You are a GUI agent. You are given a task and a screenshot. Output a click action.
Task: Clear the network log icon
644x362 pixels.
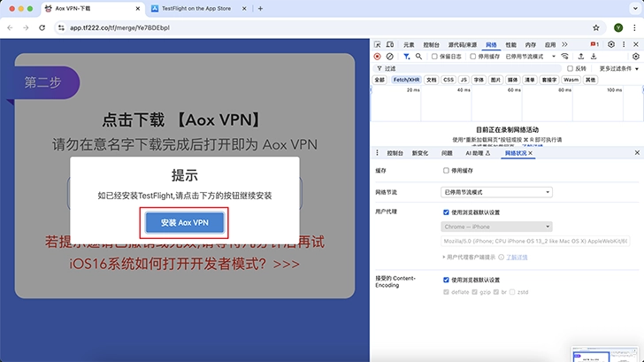390,57
